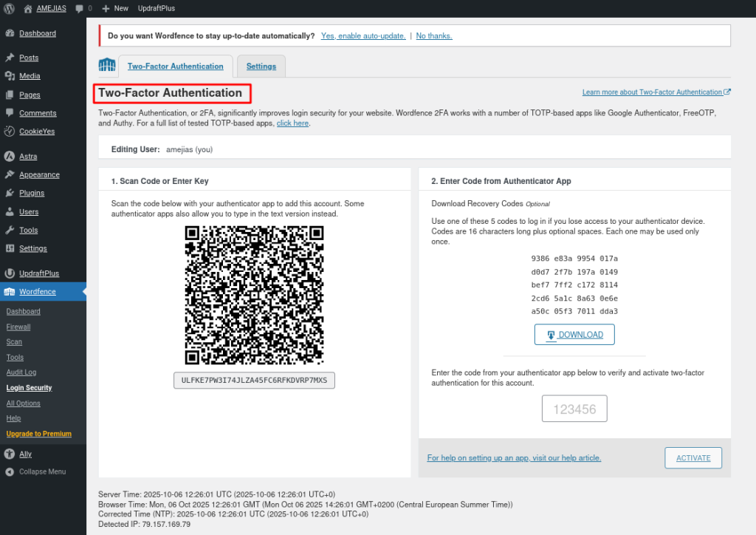Click the 2FA code input field

[x=574, y=409]
